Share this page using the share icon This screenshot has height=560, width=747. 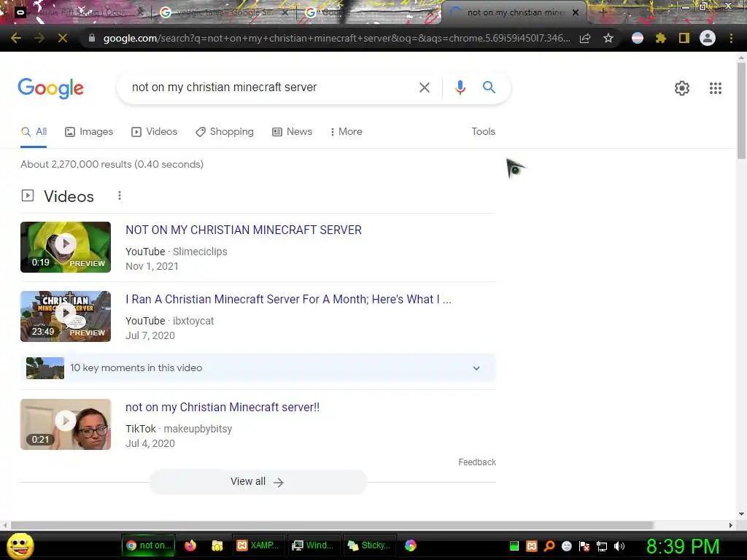pos(585,38)
